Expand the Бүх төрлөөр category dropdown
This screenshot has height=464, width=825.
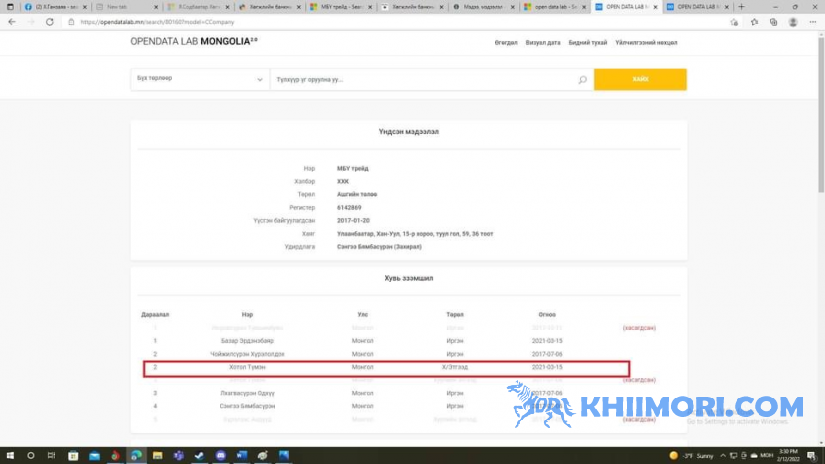(200, 79)
